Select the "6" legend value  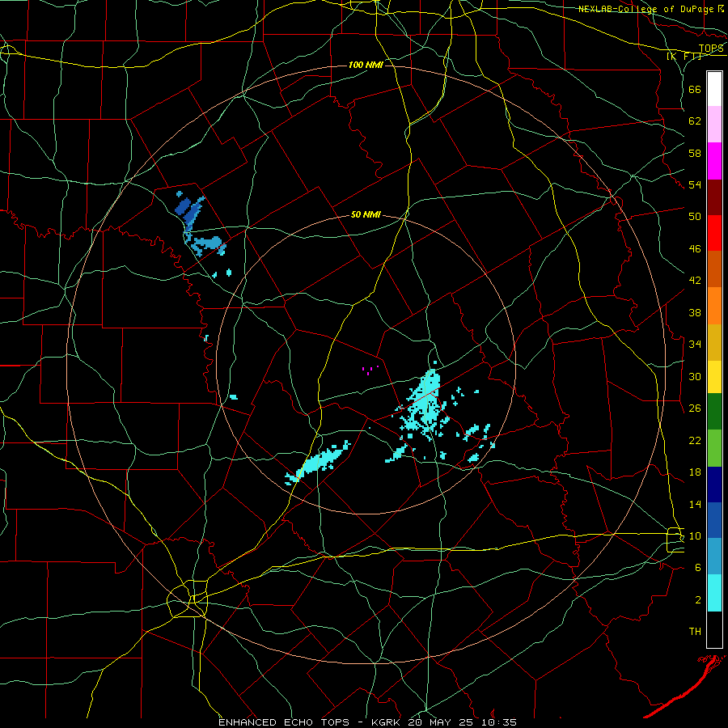tap(698, 568)
